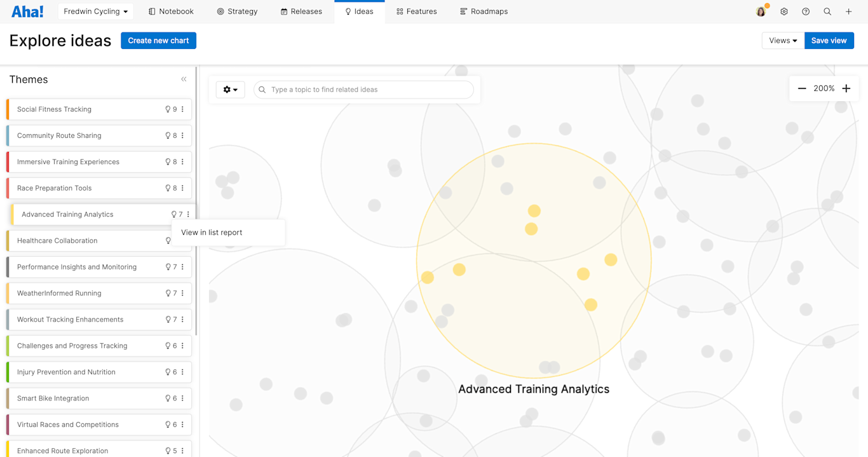Select the Smart Bike Integration theme
Viewport: 868px width, 457px height.
click(99, 399)
